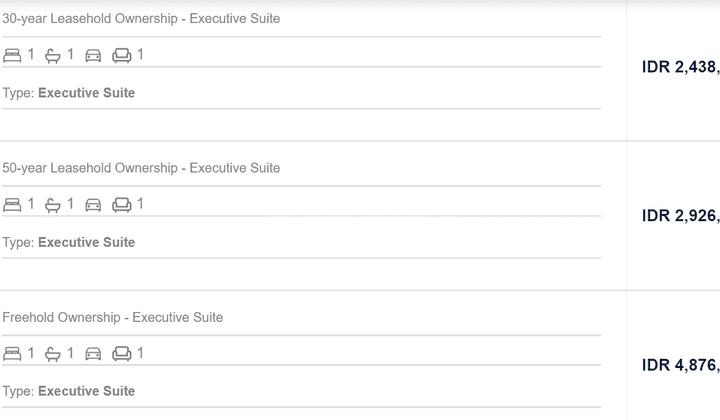The width and height of the screenshot is (720, 420).
Task: Click Type: Executive Suite in Freehold listing
Action: point(69,391)
